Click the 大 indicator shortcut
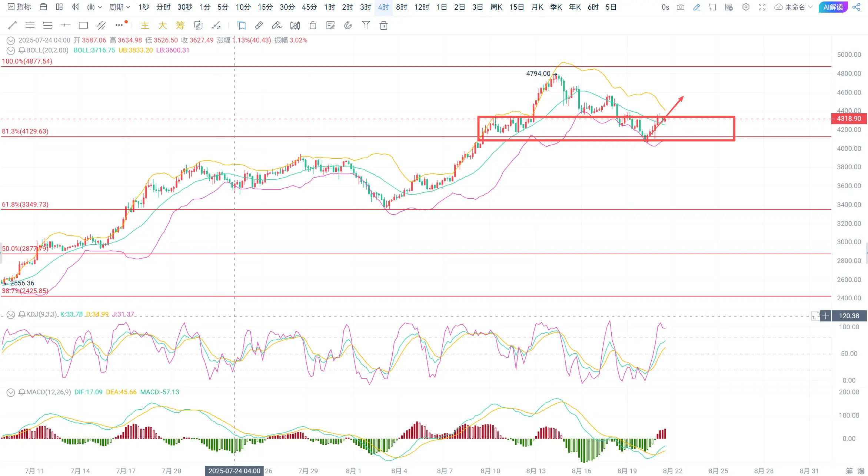The image size is (868, 476). tap(163, 25)
